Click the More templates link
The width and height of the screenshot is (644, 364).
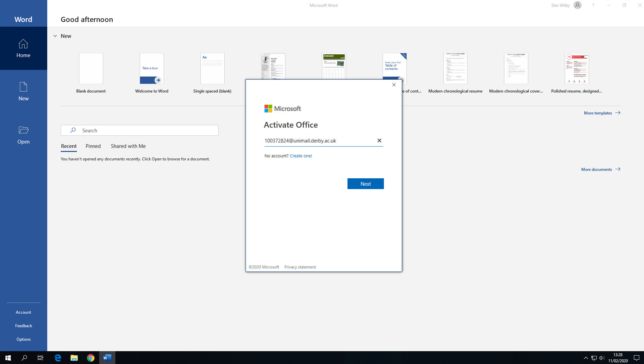click(602, 113)
